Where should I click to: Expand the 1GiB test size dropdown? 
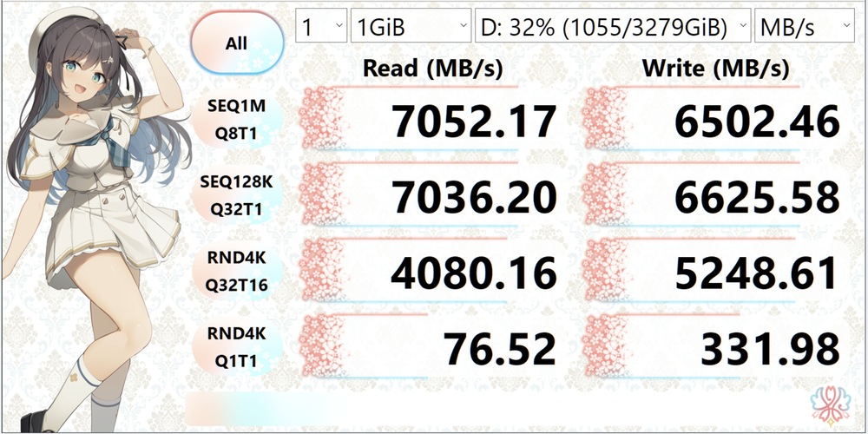pos(411,27)
